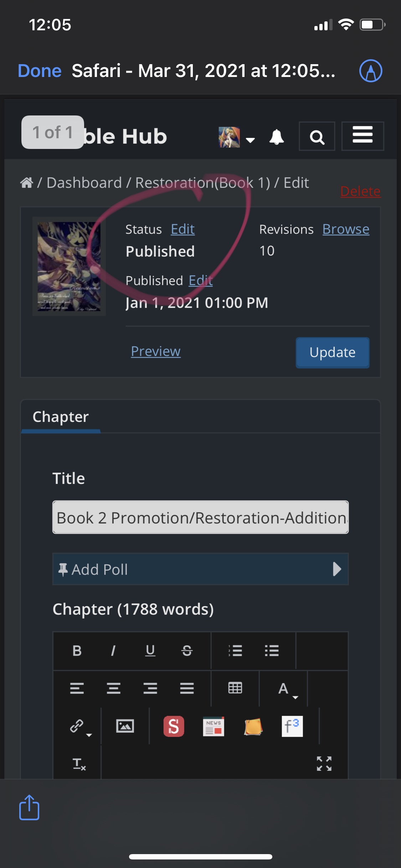Screen dimensions: 401x868
Task: Insert a table into the chapter
Action: [x=235, y=688]
